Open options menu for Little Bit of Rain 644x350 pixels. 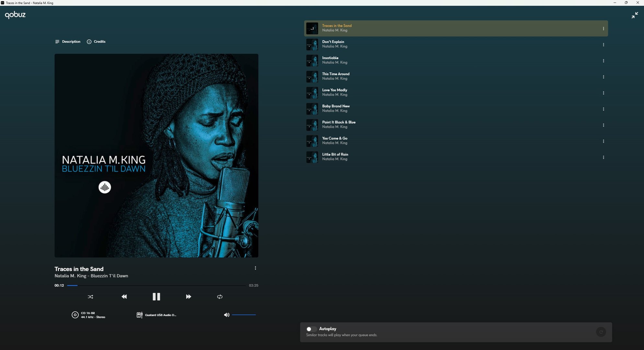click(x=603, y=157)
